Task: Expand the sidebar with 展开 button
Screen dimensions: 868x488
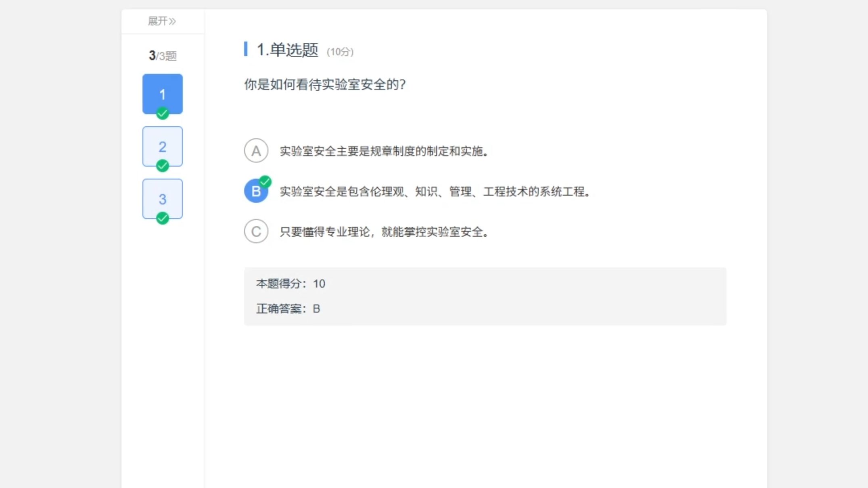Action: coord(161,21)
